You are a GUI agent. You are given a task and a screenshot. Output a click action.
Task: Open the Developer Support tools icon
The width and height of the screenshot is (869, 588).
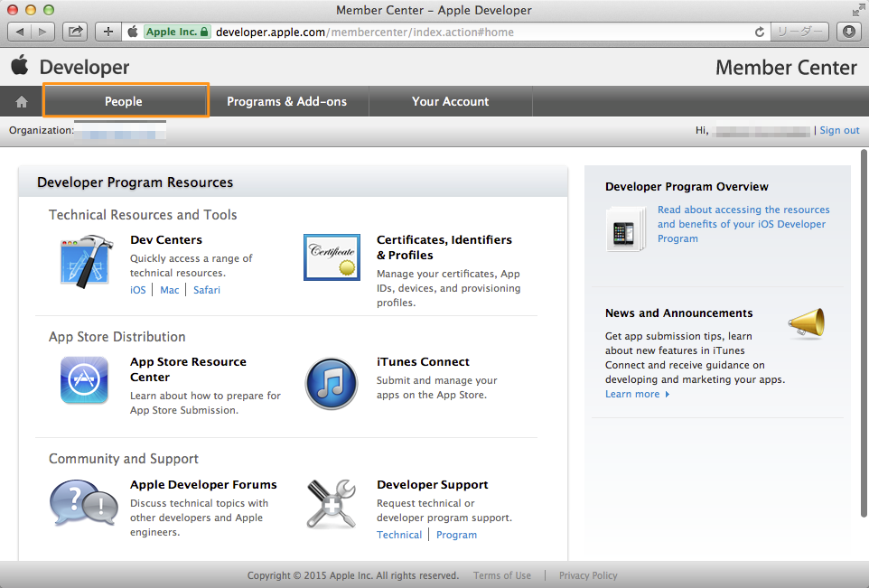[332, 504]
